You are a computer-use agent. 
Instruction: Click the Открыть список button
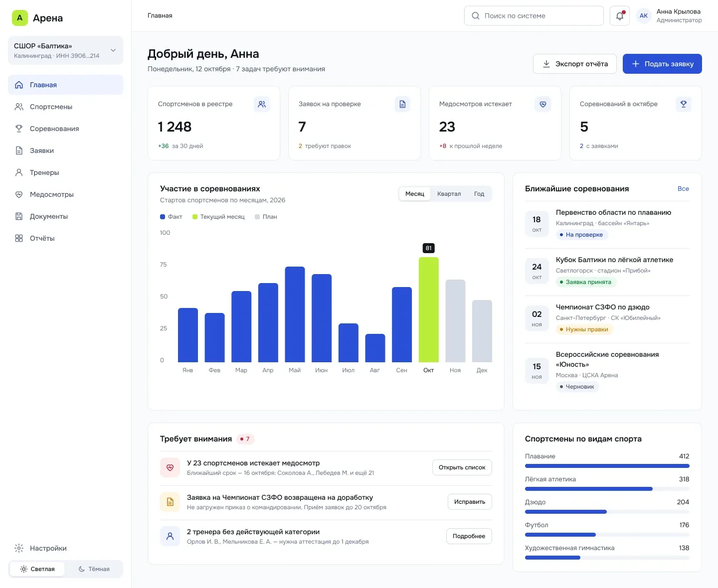pos(462,467)
